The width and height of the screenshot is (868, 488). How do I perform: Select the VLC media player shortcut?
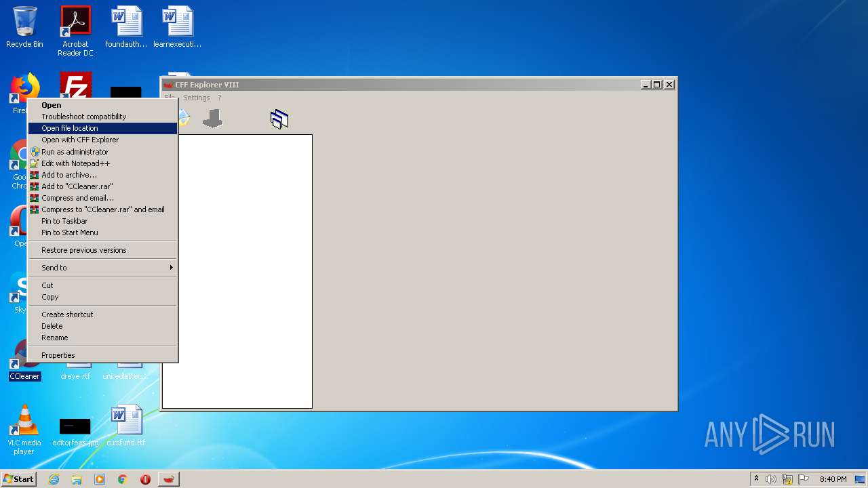point(24,430)
